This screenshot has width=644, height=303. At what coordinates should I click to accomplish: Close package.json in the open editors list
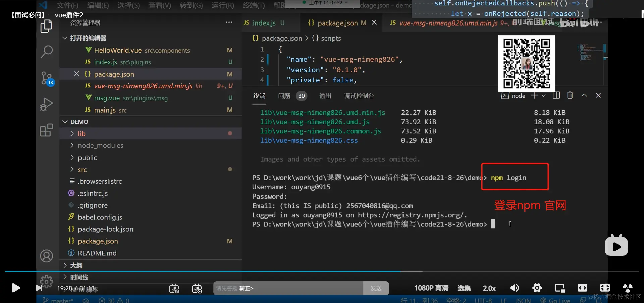click(77, 74)
